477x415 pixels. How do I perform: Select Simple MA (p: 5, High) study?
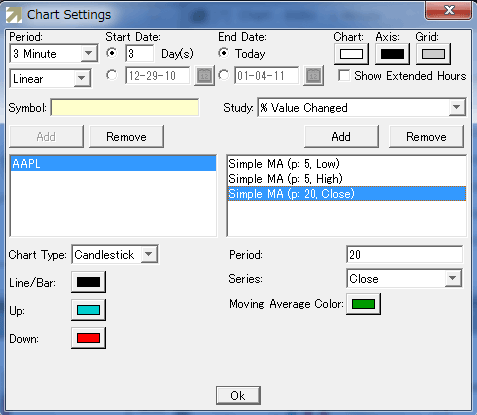(347, 179)
